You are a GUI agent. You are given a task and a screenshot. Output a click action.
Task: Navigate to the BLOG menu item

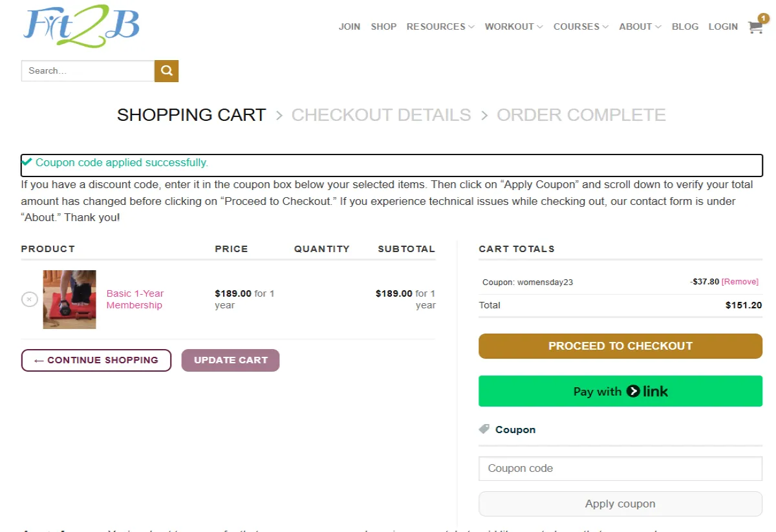click(685, 27)
